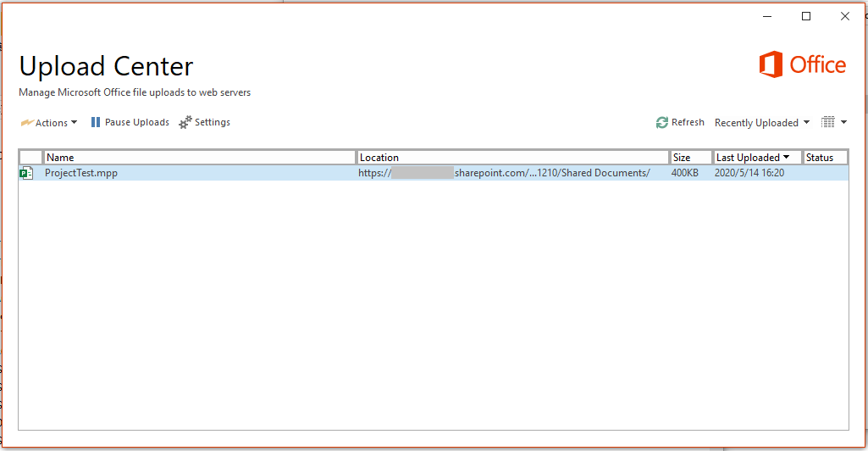This screenshot has width=868, height=451.
Task: Click the green Refresh arrows icon
Action: 662,122
